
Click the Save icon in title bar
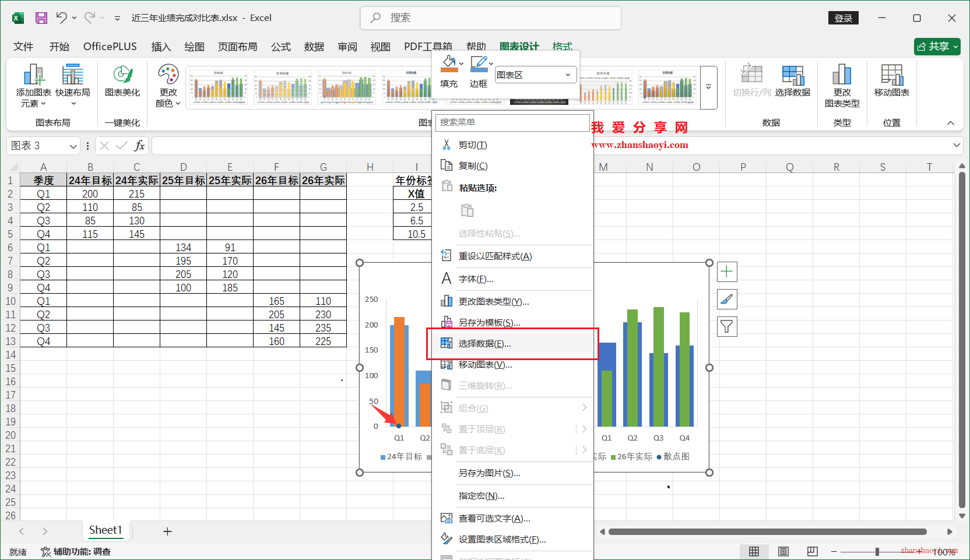[41, 18]
